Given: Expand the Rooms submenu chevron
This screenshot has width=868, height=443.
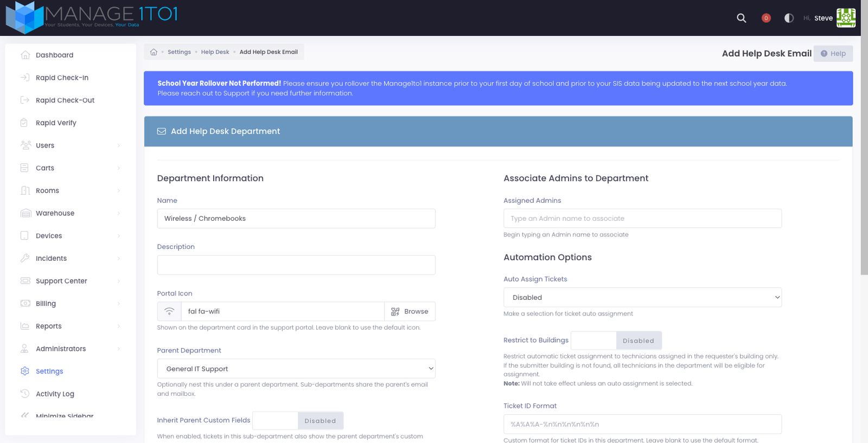Looking at the screenshot, I should click(x=119, y=190).
